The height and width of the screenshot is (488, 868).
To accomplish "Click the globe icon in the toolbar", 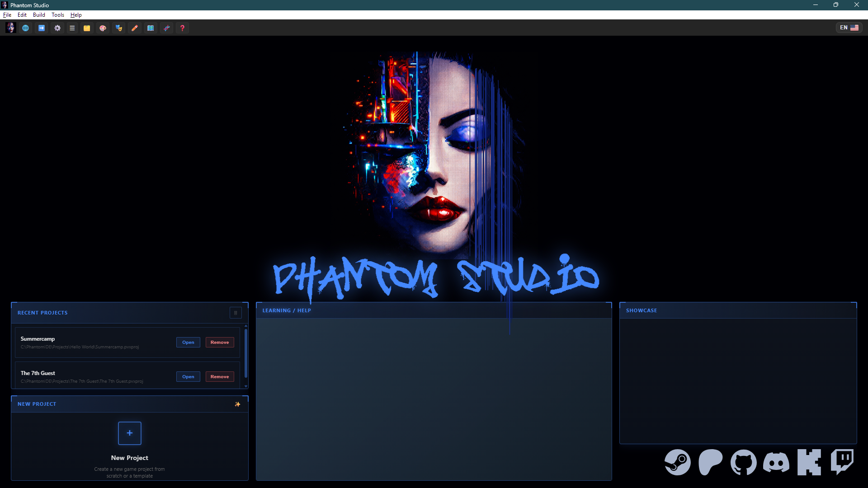I will click(25, 28).
